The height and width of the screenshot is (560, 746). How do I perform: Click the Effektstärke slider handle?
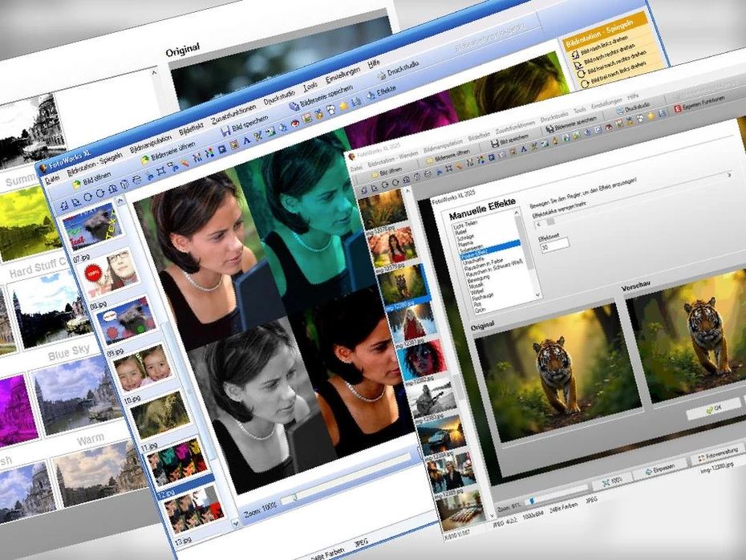pyautogui.click(x=550, y=222)
